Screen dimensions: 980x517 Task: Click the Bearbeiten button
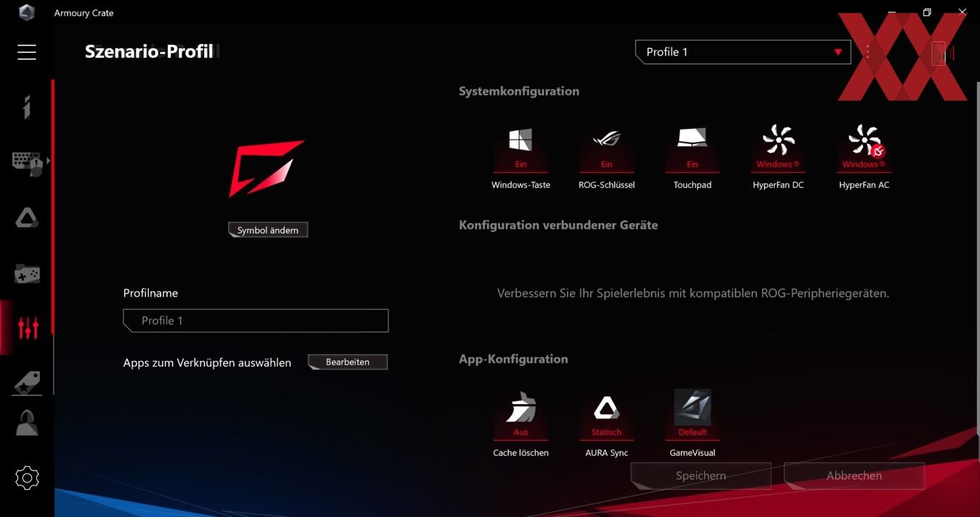(347, 361)
